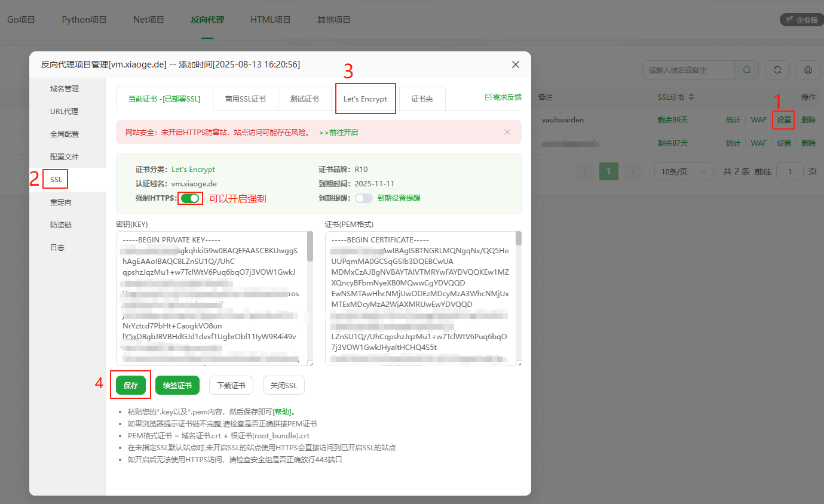Switch to the Let's Encrypt tab
This screenshot has height=504, width=824.
click(x=365, y=99)
